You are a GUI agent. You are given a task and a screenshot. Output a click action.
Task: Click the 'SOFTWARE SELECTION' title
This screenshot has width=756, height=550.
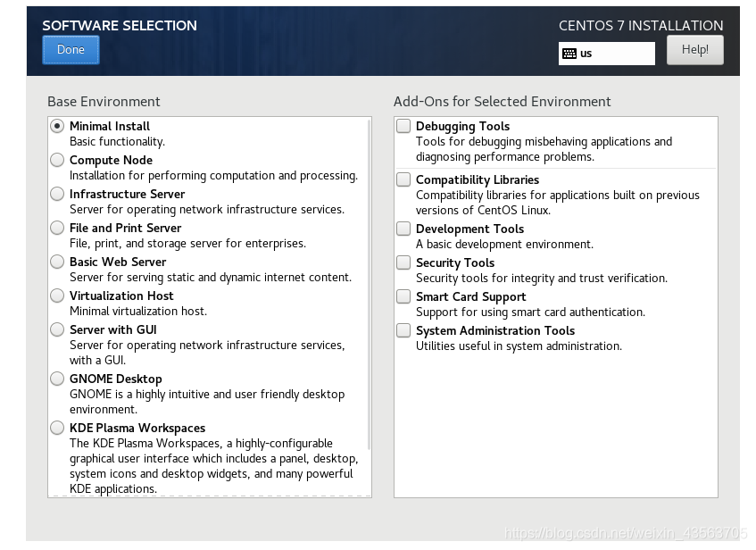pyautogui.click(x=120, y=26)
